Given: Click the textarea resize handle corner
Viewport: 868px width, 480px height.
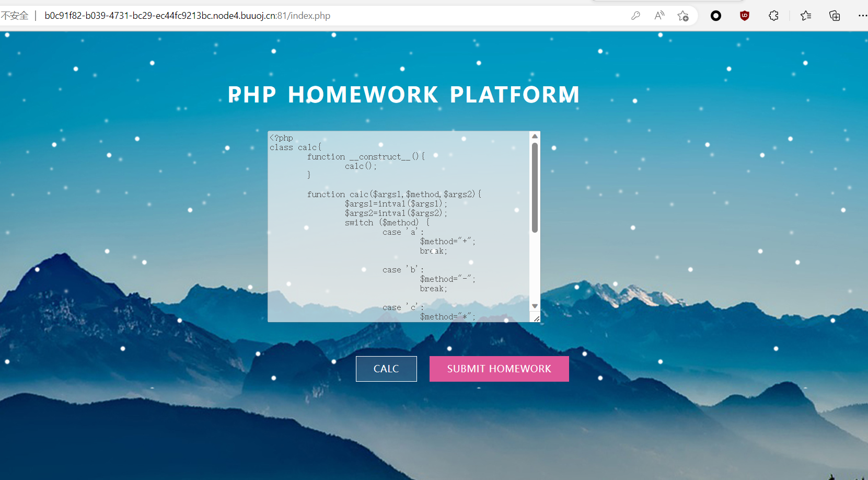Looking at the screenshot, I should tap(537, 318).
